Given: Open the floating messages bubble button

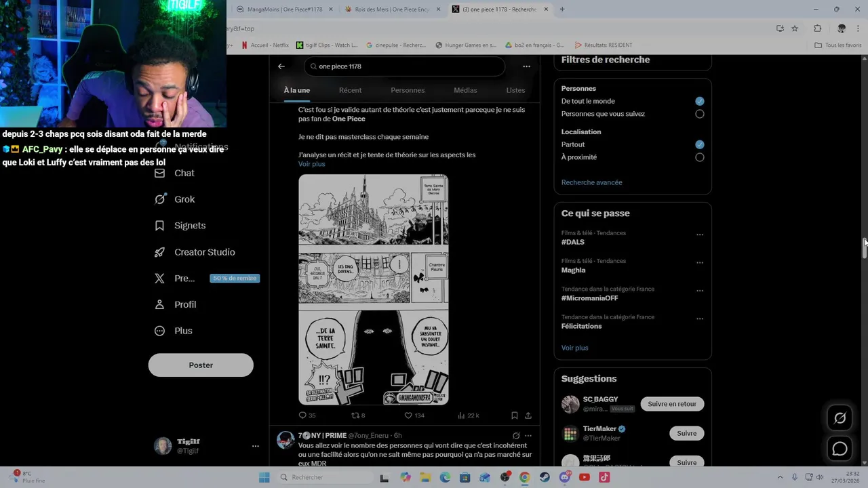Looking at the screenshot, I should (840, 449).
